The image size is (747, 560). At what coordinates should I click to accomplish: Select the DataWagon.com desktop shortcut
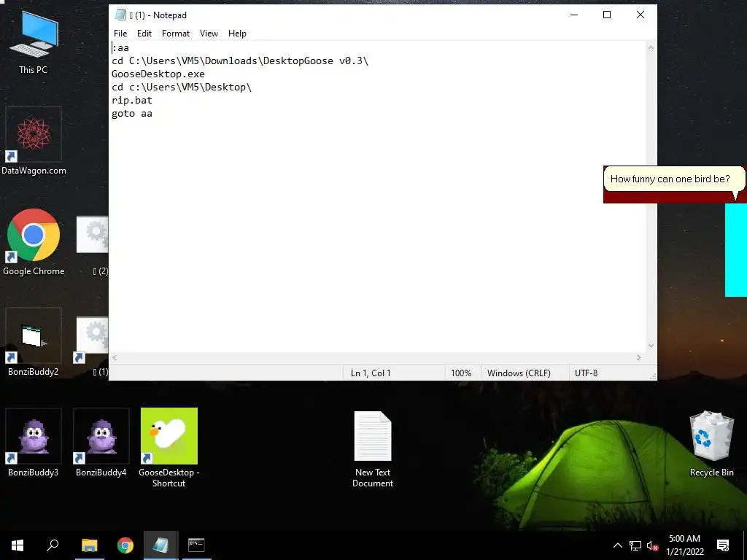(34, 141)
